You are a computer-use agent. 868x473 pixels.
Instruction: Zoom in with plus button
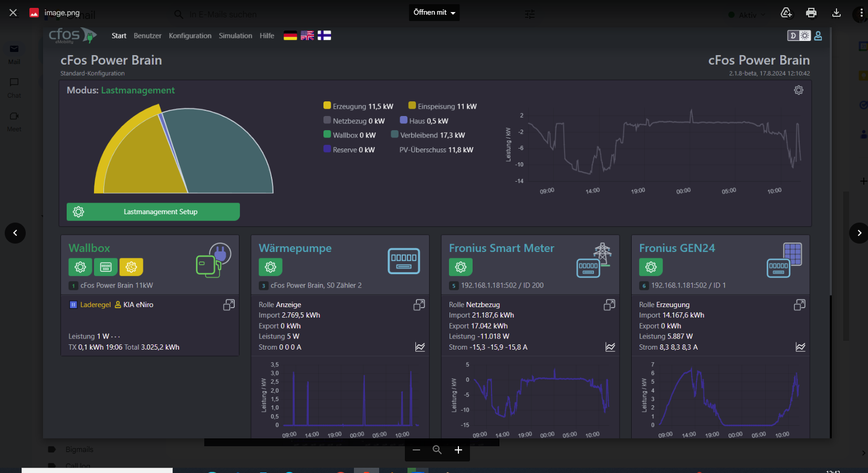click(x=458, y=450)
